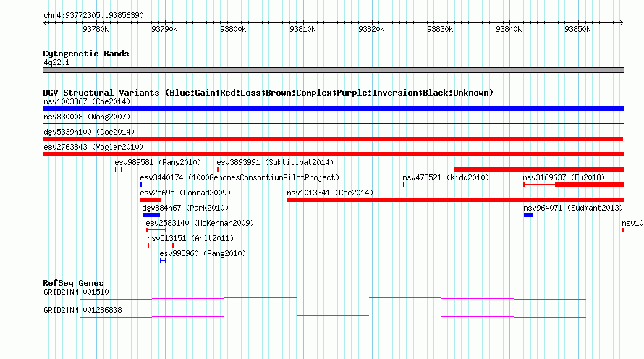
Task: Click the 93850k ruler position label
Action: pos(577,29)
